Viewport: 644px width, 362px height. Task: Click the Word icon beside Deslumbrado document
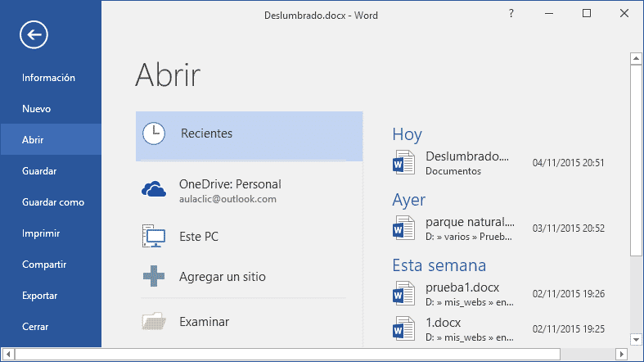pyautogui.click(x=404, y=162)
